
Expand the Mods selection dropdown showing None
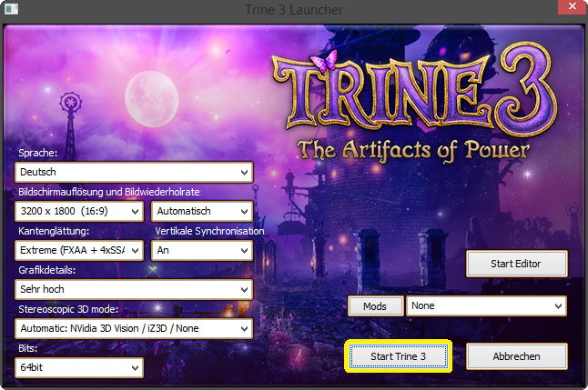point(486,306)
